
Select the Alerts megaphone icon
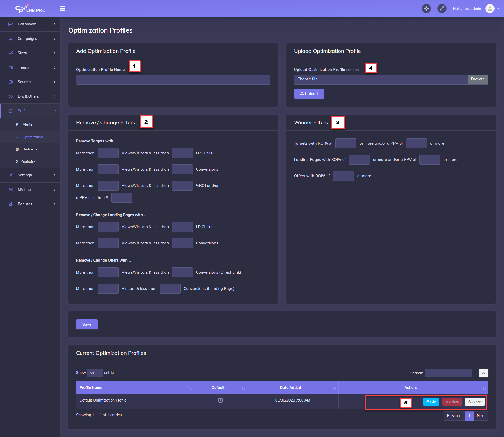pyautogui.click(x=17, y=124)
